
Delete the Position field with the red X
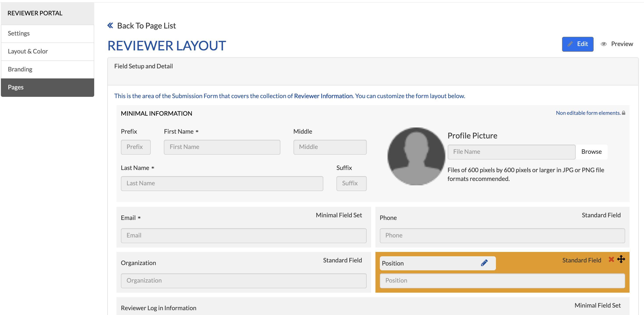[x=611, y=259]
